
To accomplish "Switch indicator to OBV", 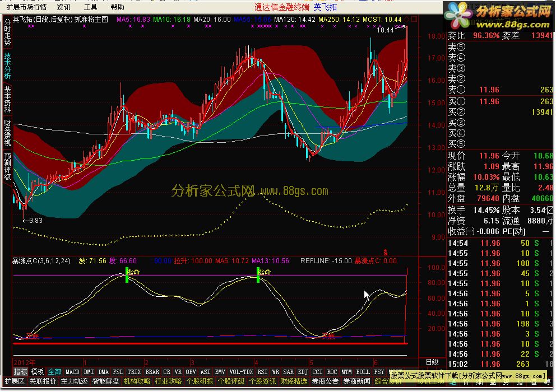I will click(191, 372).
